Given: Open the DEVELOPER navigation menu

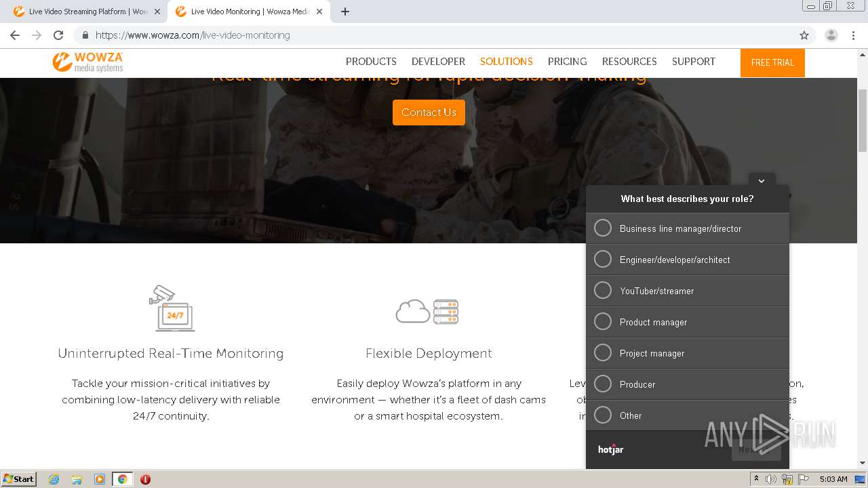Looking at the screenshot, I should tap(438, 62).
